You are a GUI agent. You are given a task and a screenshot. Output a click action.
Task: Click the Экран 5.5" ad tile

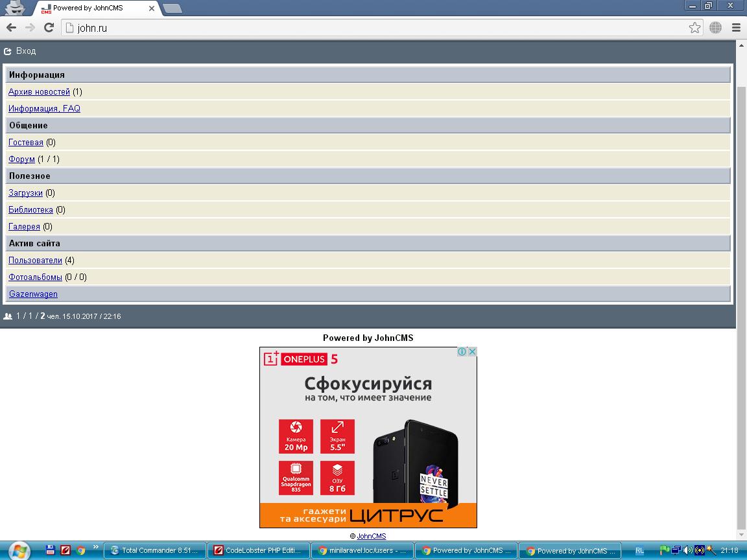pos(337,436)
